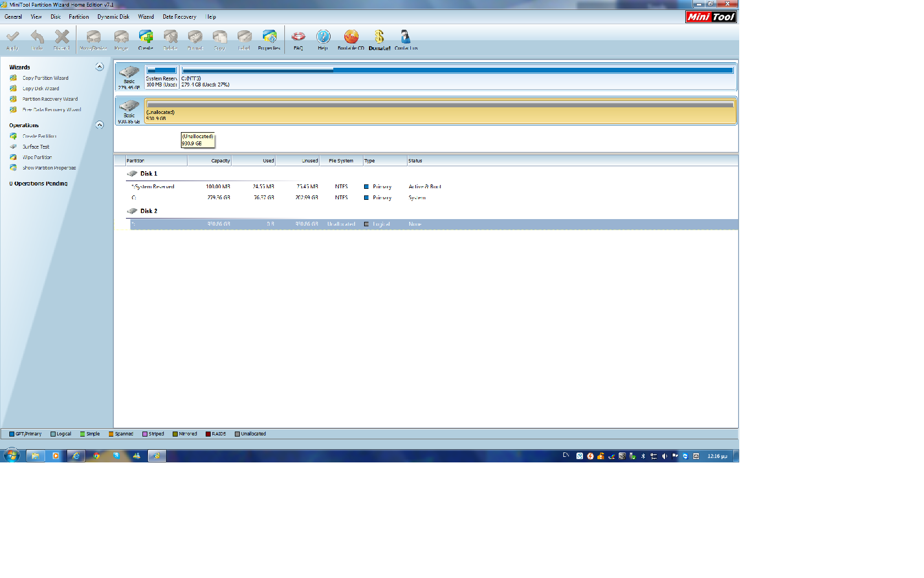Click Wipe Partition in Operations
Image resolution: width=924 pixels, height=578 pixels.
coord(37,157)
